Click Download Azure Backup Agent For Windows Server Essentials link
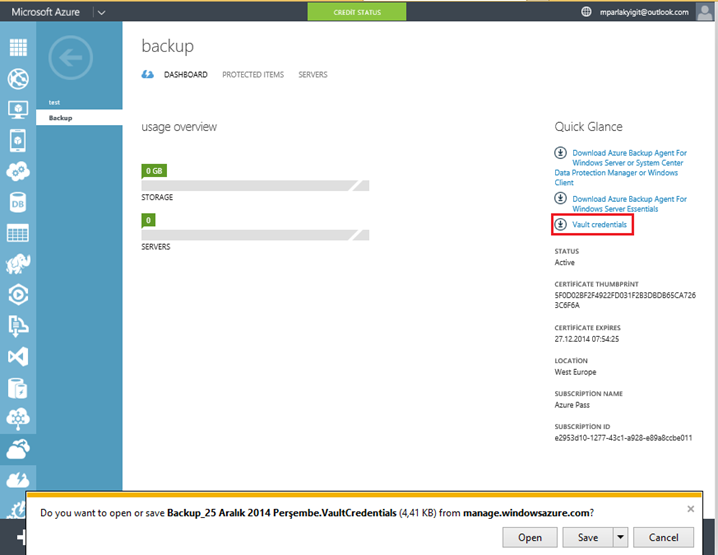 point(629,204)
